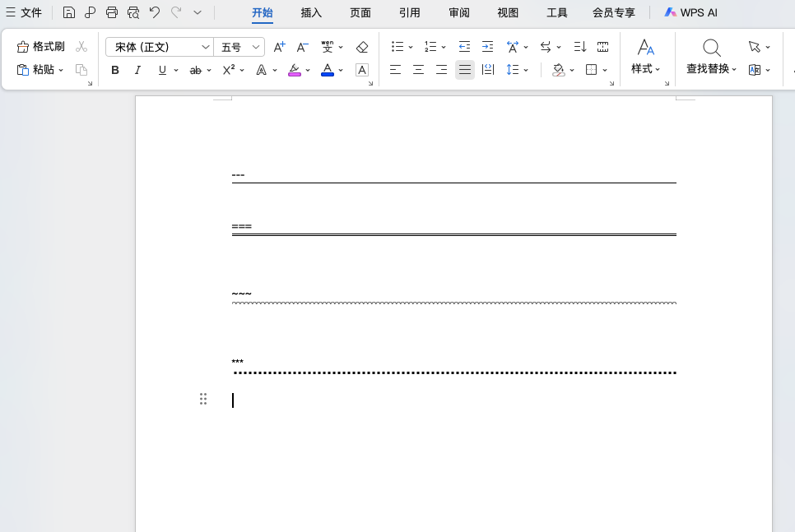Increase paragraph indent
This screenshot has width=795, height=532.
[487, 47]
